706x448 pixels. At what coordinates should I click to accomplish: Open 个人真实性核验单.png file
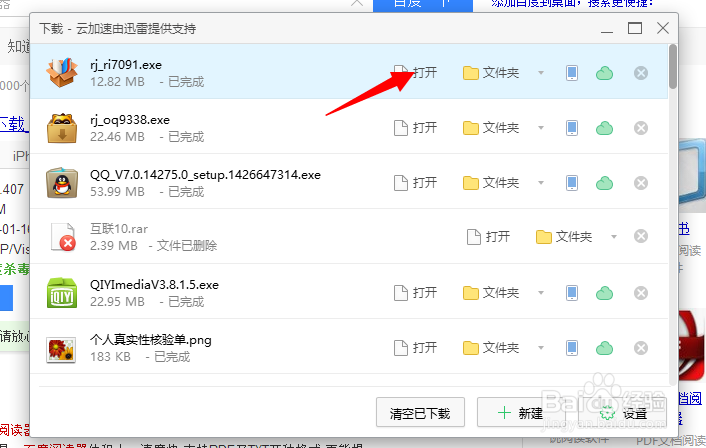(415, 348)
